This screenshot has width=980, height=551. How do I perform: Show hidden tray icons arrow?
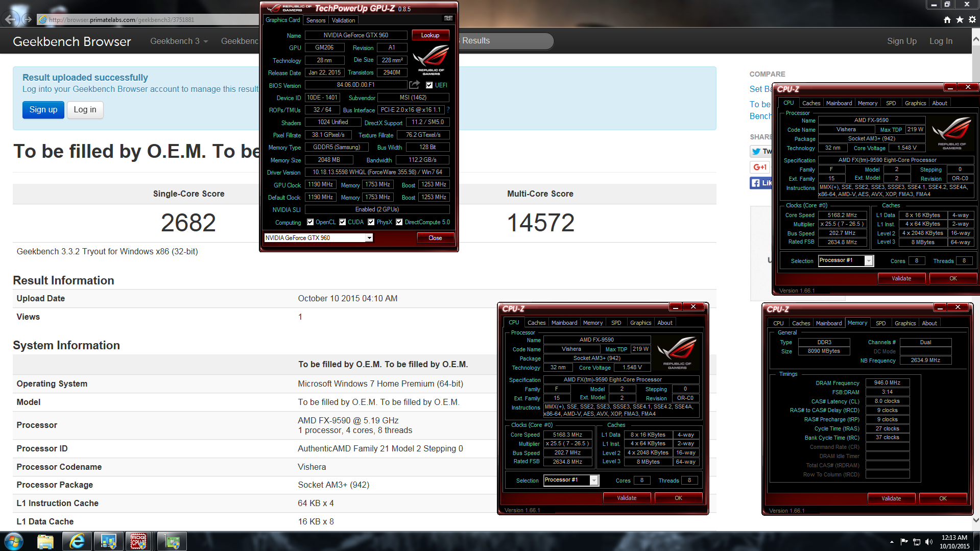pos(892,542)
